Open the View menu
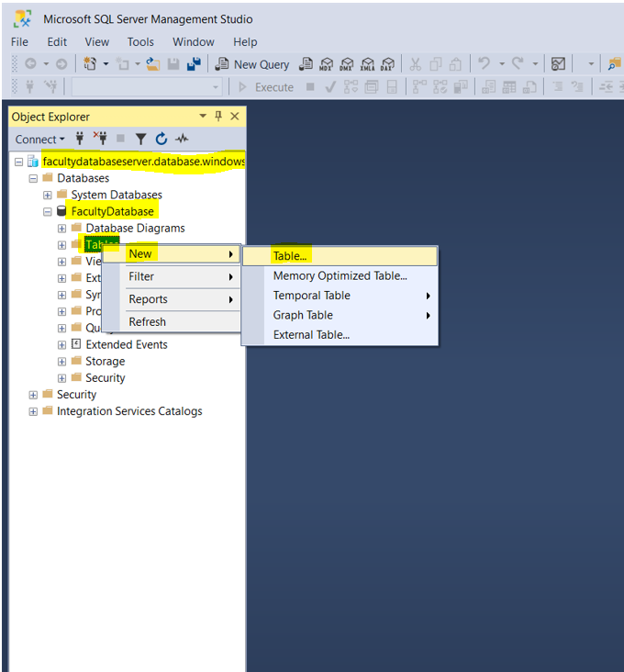624x672 pixels. tap(96, 42)
